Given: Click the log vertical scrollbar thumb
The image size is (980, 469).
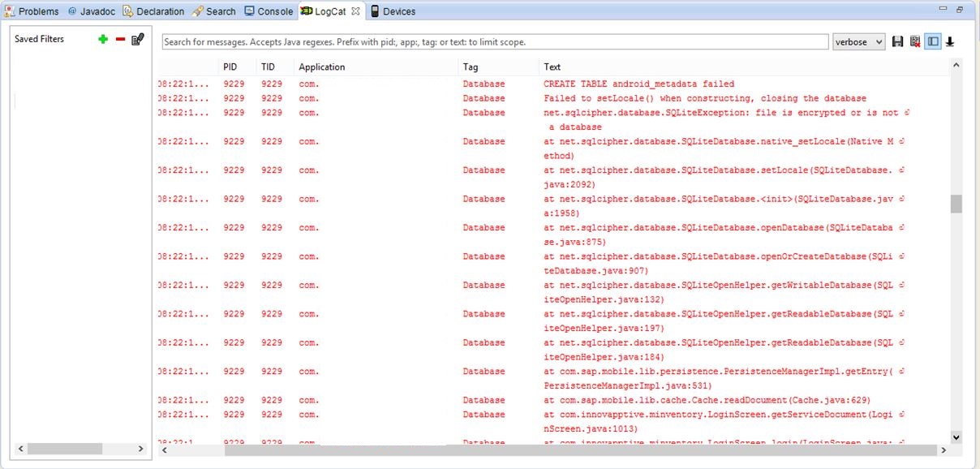Looking at the screenshot, I should (956, 204).
